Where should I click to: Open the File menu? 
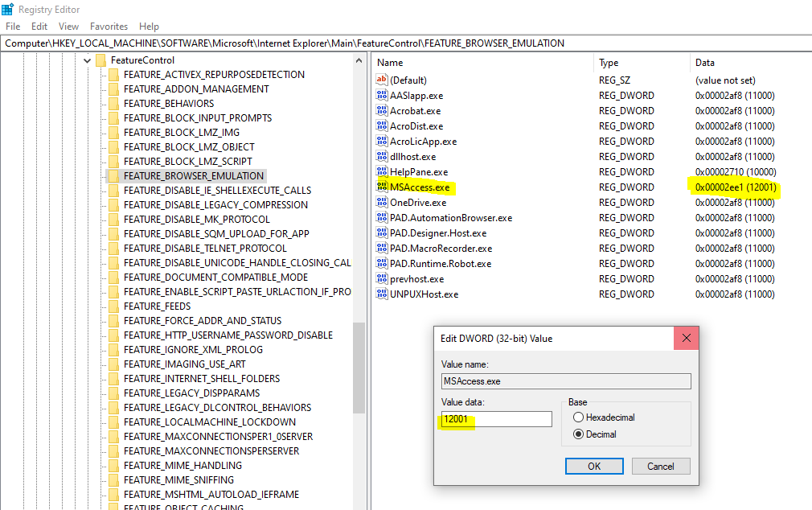[x=13, y=27]
